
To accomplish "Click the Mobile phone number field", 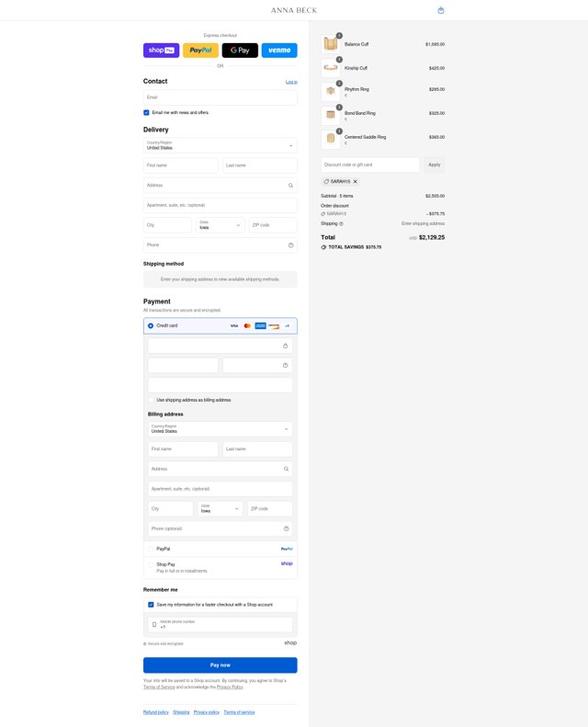I will click(220, 625).
